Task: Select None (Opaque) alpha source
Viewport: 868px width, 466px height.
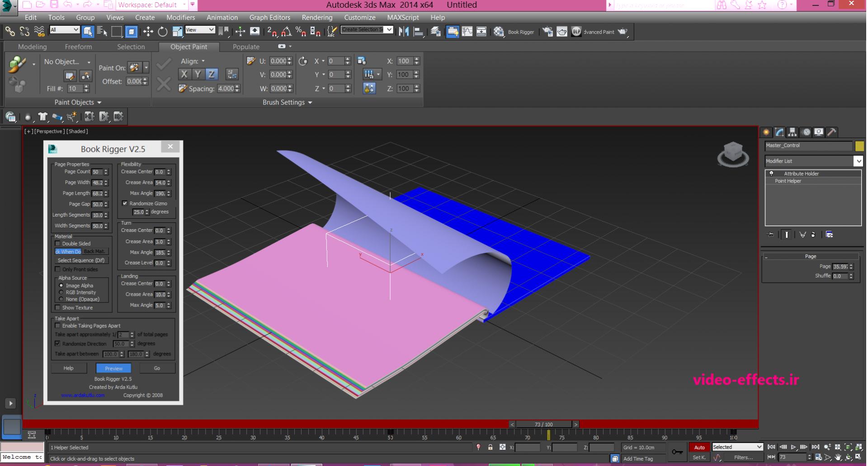Action: (61, 299)
